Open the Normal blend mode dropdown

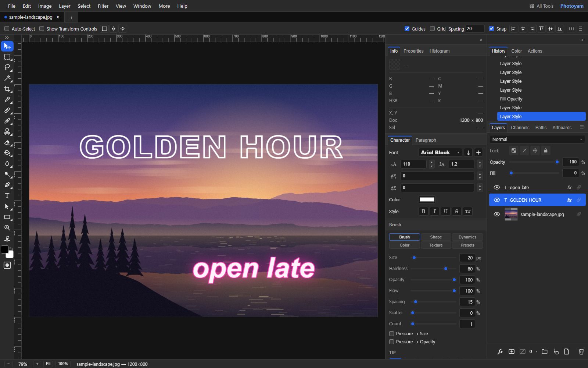tap(537, 139)
